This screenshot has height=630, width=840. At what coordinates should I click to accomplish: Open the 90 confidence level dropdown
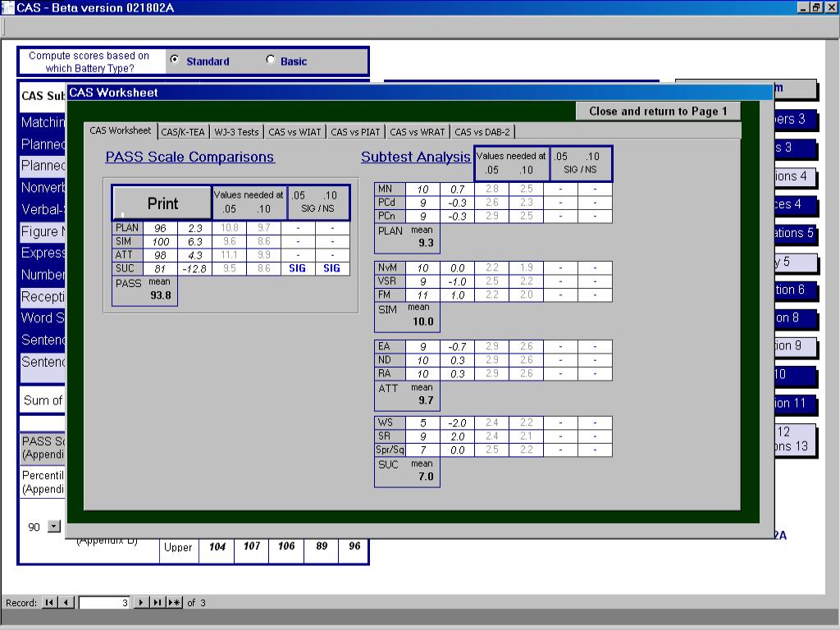(53, 527)
